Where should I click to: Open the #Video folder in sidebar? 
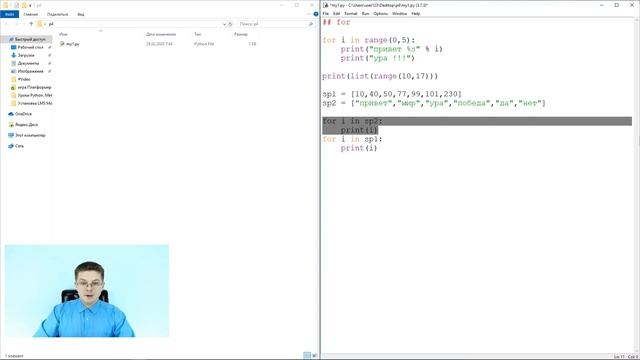point(24,79)
